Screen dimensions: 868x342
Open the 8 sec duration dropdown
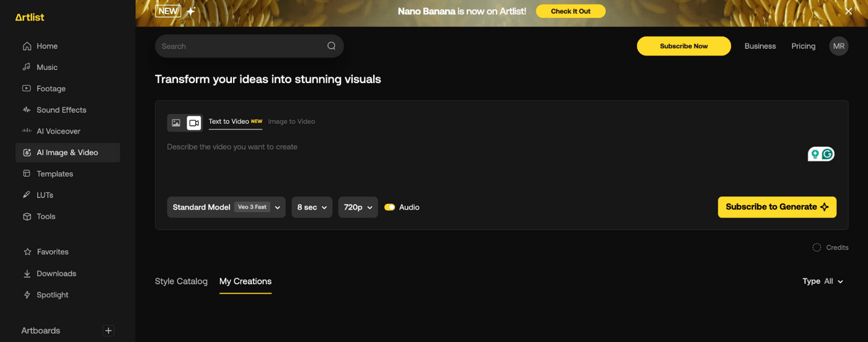[x=311, y=208]
